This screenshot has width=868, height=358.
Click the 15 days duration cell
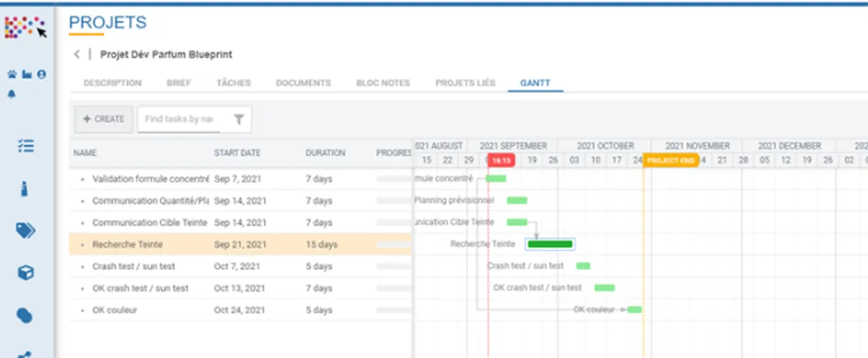[322, 244]
